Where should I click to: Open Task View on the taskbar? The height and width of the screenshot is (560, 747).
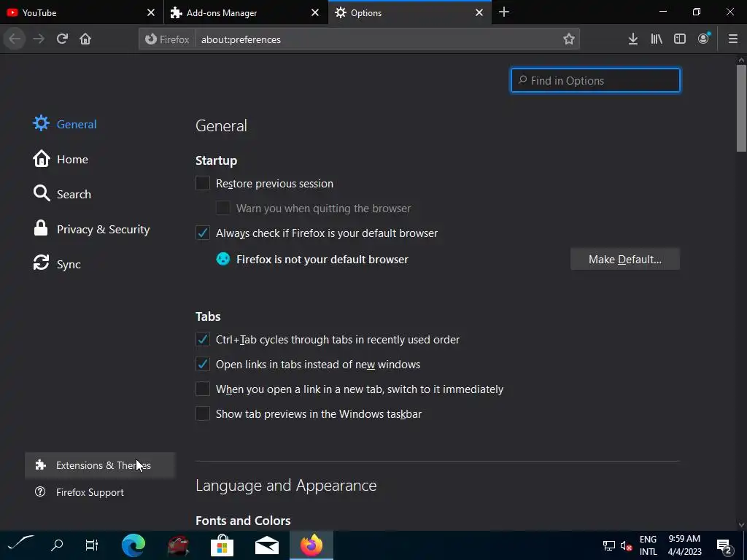91,545
